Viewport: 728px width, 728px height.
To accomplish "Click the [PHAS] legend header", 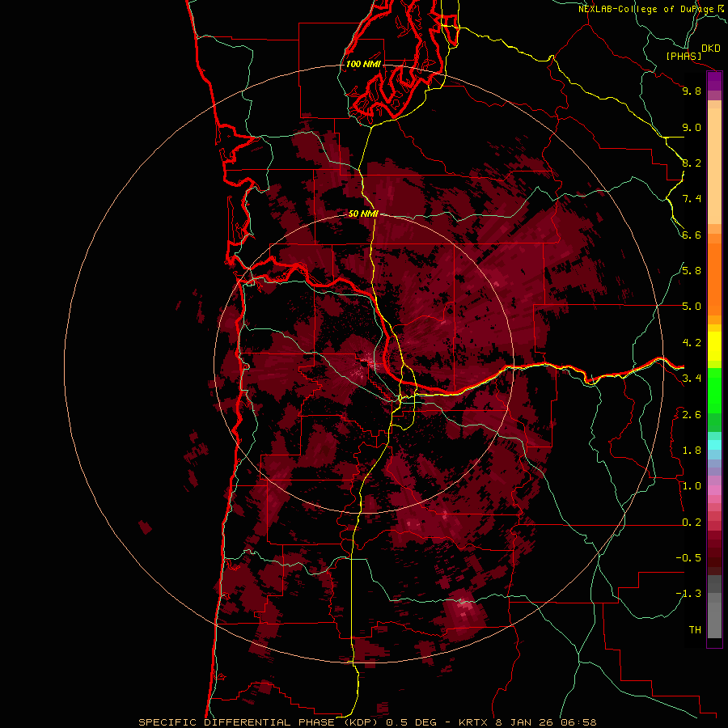I will (684, 57).
